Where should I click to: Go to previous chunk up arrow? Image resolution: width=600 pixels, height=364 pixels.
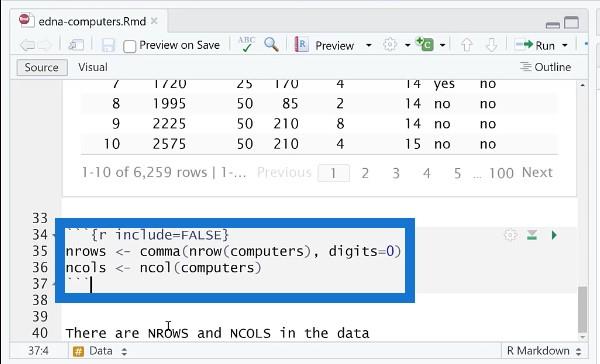(466, 45)
